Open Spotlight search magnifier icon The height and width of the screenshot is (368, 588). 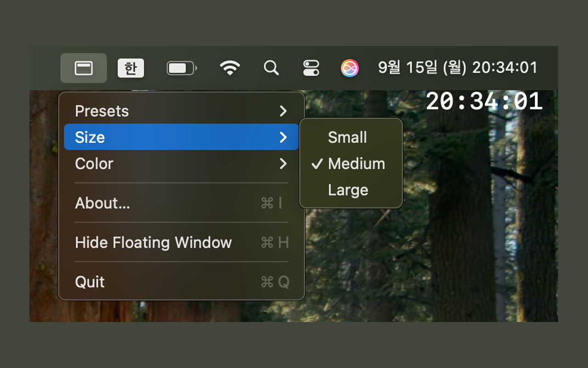click(271, 68)
